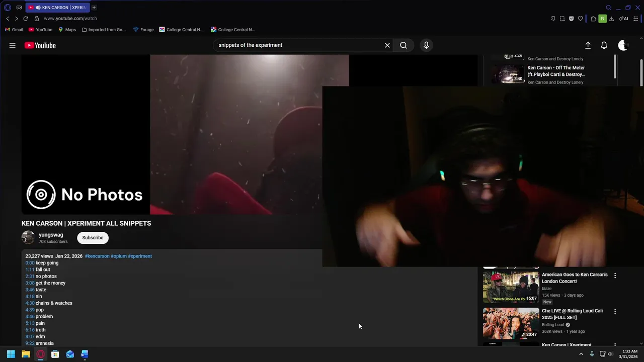
Task: Open the #xperiment hashtag
Action: coord(140,256)
